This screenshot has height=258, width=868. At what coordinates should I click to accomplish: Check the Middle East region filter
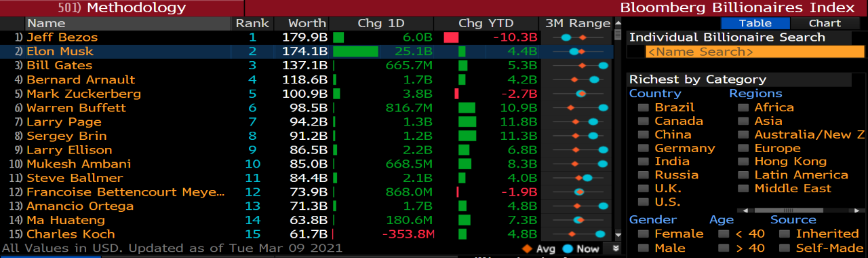(x=743, y=189)
